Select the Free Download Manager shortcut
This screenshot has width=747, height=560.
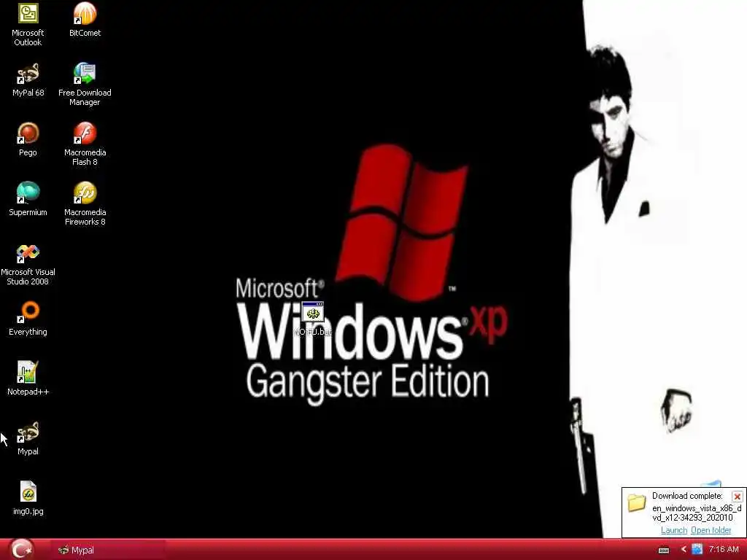(x=85, y=85)
